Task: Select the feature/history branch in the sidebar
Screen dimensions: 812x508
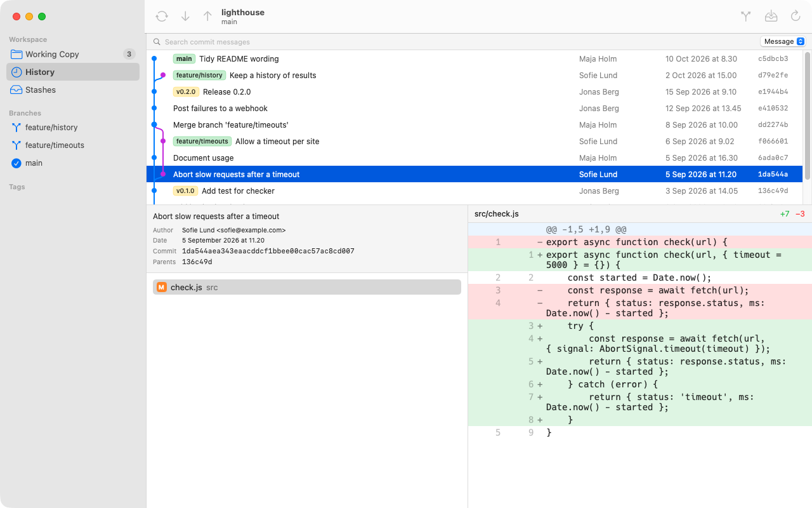Action: (73, 127)
